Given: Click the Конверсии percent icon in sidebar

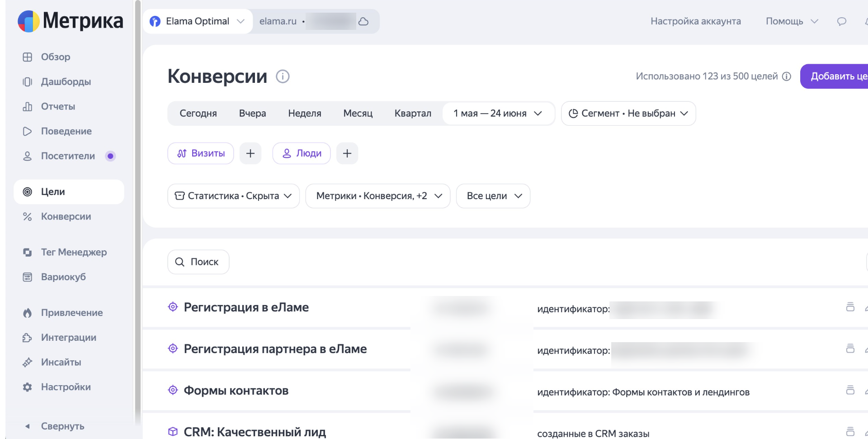Looking at the screenshot, I should pyautogui.click(x=28, y=217).
